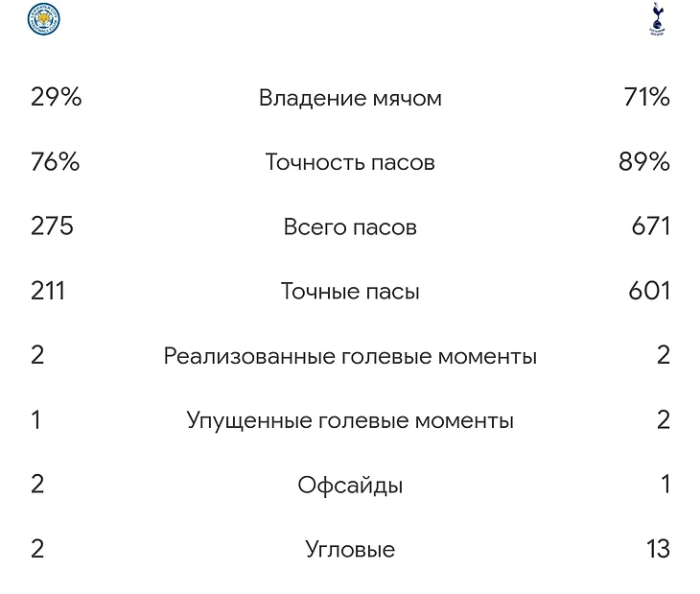Select the Владение мячом stat label
This screenshot has width=700, height=594.
(350, 98)
